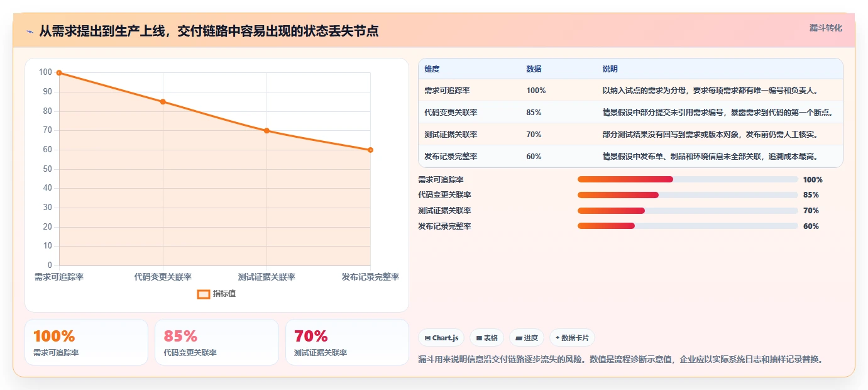Screen dimensions: 868x390
Task: Click the 60% value in the table
Action: pos(534,157)
